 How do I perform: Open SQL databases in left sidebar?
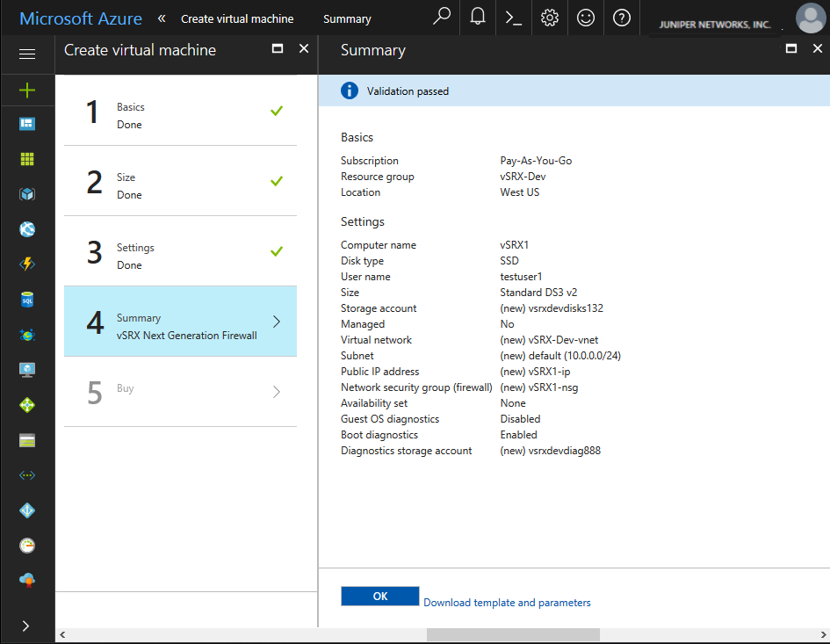pyautogui.click(x=27, y=300)
